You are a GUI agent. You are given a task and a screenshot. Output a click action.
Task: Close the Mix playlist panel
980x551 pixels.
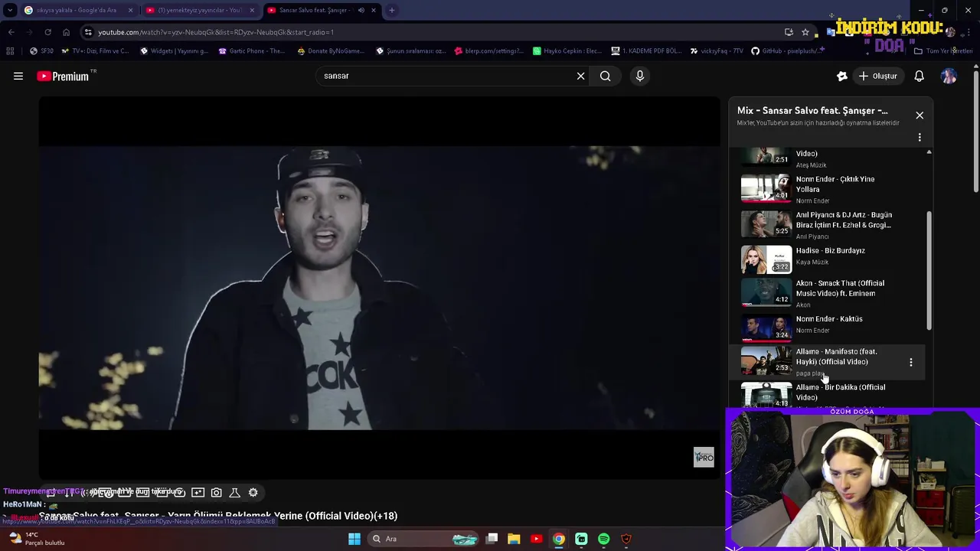pos(920,116)
